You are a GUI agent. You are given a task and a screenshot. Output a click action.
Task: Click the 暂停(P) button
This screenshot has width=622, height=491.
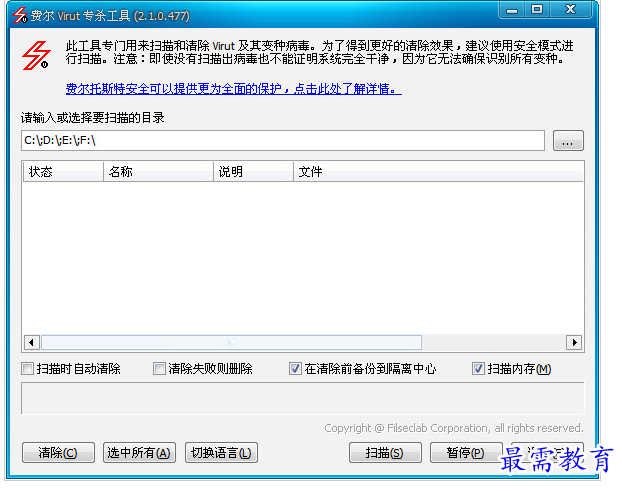click(x=466, y=453)
